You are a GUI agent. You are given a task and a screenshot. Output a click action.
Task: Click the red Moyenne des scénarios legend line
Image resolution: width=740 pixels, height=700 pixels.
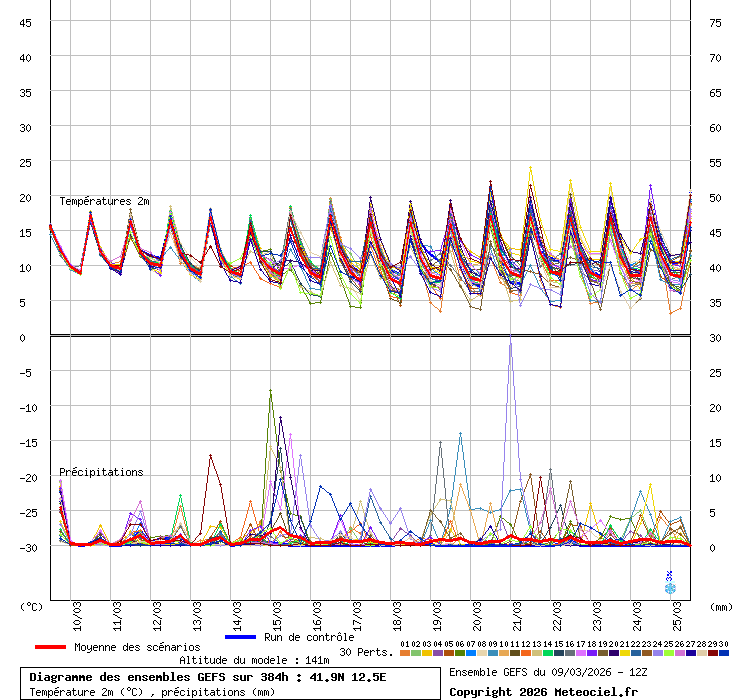click(50, 647)
